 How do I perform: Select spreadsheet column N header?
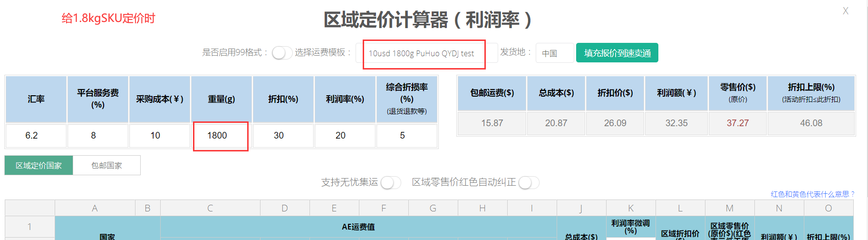pos(779,208)
